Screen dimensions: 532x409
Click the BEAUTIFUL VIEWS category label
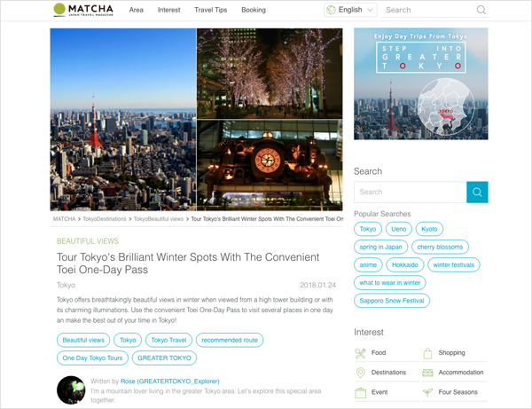point(88,241)
